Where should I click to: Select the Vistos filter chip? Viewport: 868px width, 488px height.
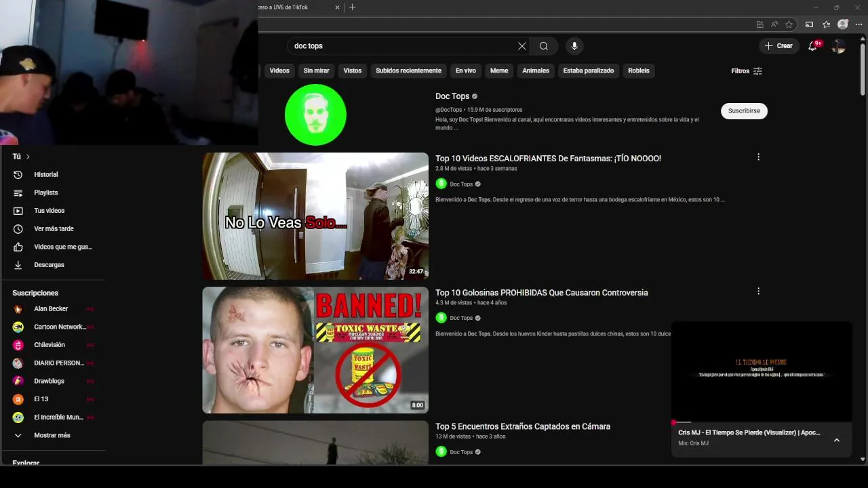(x=353, y=70)
